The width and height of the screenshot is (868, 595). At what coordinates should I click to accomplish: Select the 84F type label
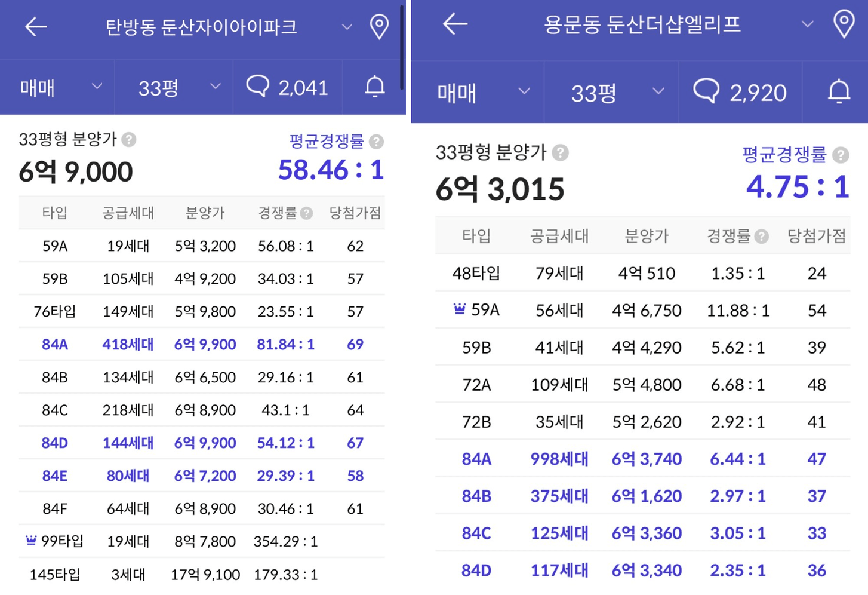(55, 508)
